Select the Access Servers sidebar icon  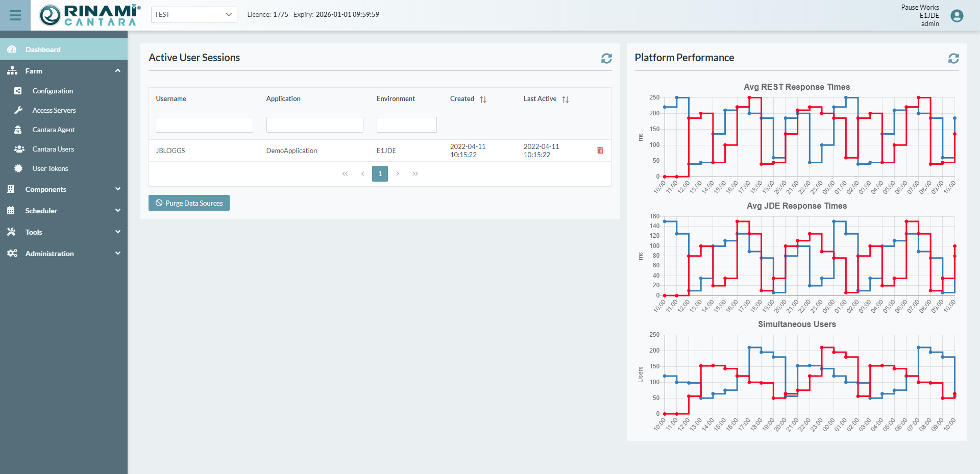click(18, 110)
